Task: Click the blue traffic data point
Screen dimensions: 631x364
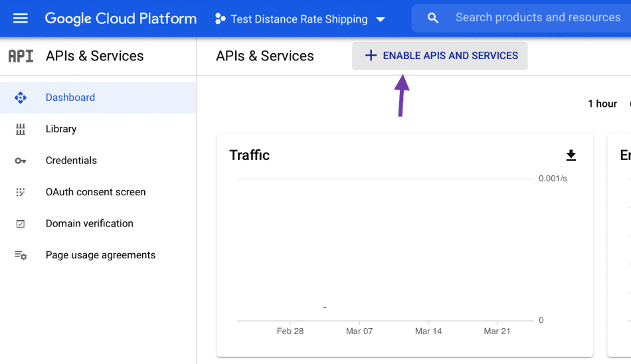Action: pos(325,308)
